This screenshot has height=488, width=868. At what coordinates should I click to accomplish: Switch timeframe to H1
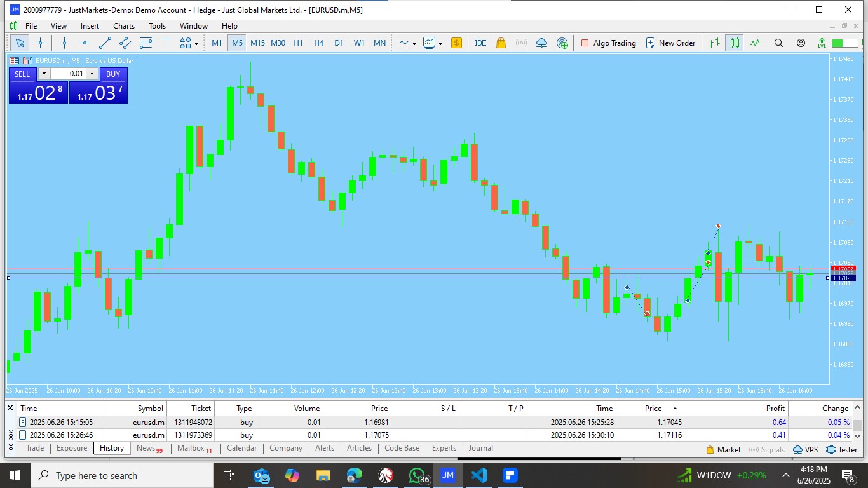click(x=298, y=43)
